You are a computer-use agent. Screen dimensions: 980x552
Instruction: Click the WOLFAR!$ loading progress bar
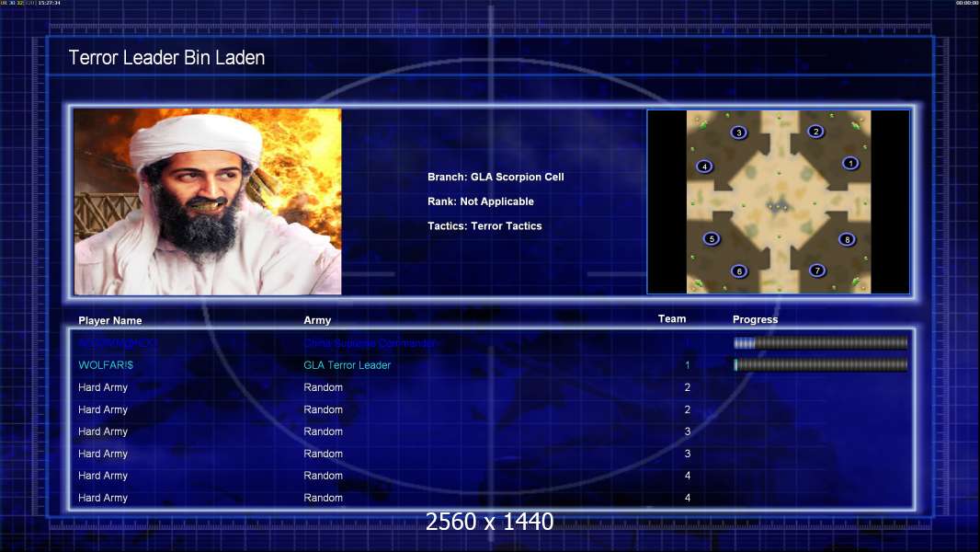(x=821, y=364)
